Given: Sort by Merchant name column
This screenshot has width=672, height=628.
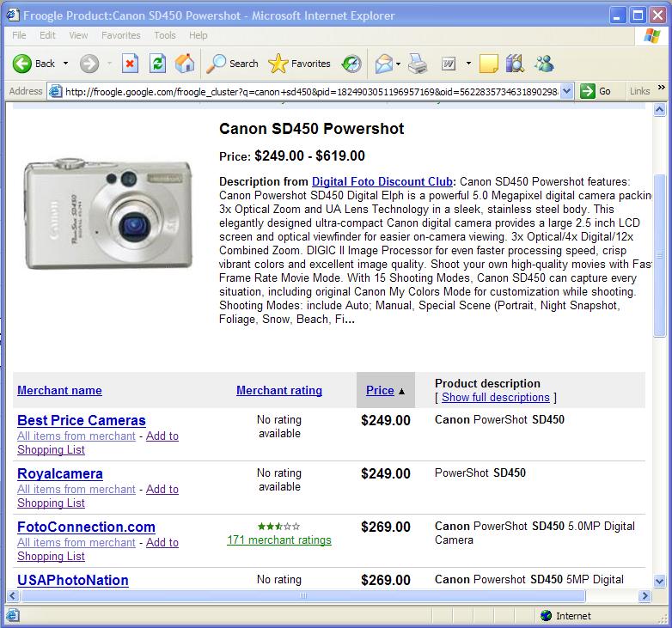Looking at the screenshot, I should [59, 390].
